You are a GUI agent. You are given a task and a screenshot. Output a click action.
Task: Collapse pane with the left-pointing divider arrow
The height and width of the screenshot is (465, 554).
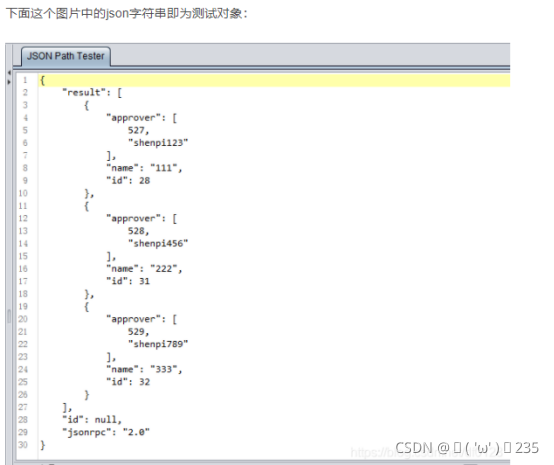[x=9, y=73]
